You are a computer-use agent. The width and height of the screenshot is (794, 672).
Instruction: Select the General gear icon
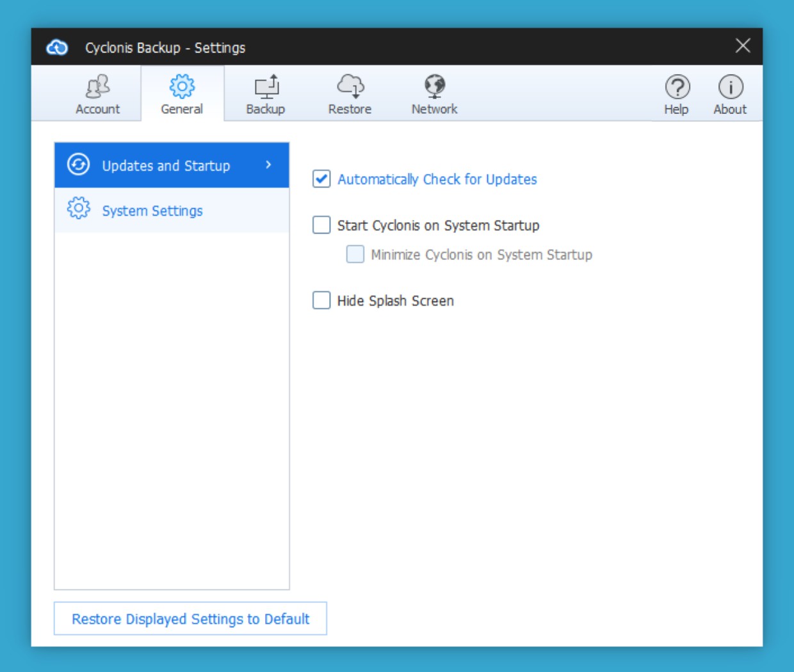[x=182, y=86]
